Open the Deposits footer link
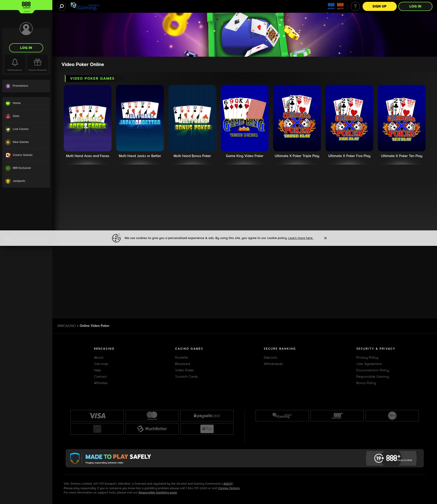 (270, 358)
